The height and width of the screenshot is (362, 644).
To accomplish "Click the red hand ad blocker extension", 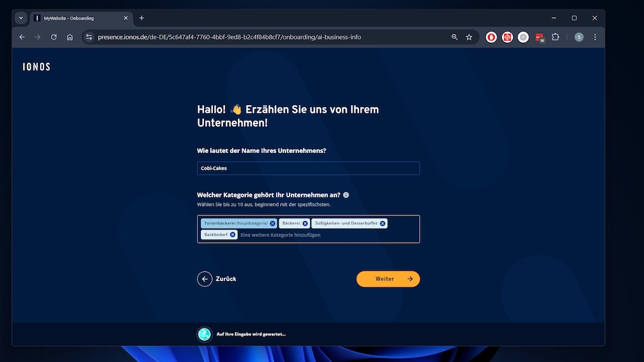I will 492,37.
